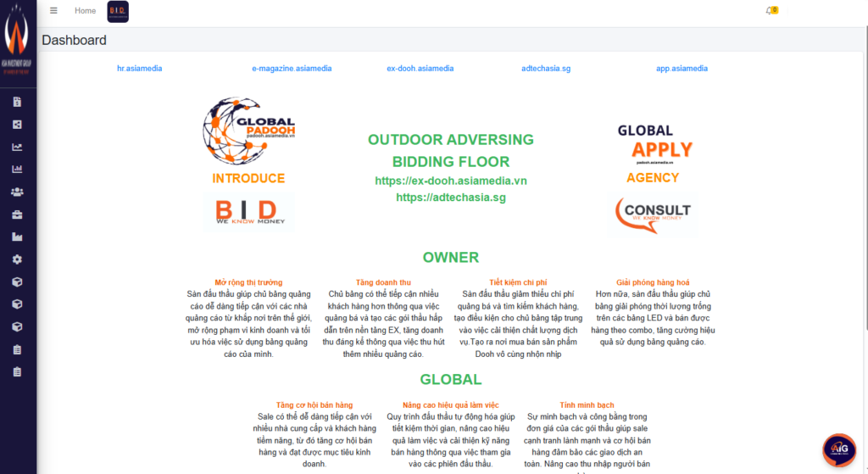The height and width of the screenshot is (474, 868).
Task: Toggle the hamburger sidebar menu
Action: point(53,11)
